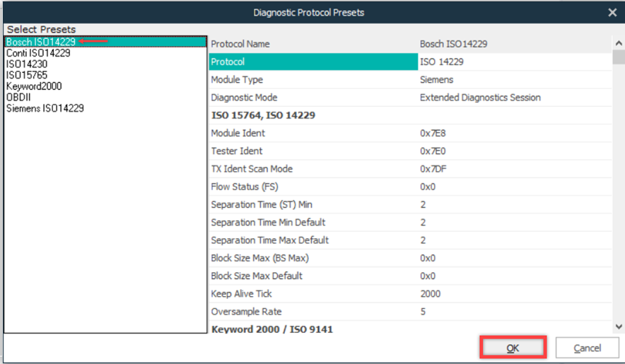Select the Keep Alive Tick label
The width and height of the screenshot is (625, 364).
coord(241,294)
